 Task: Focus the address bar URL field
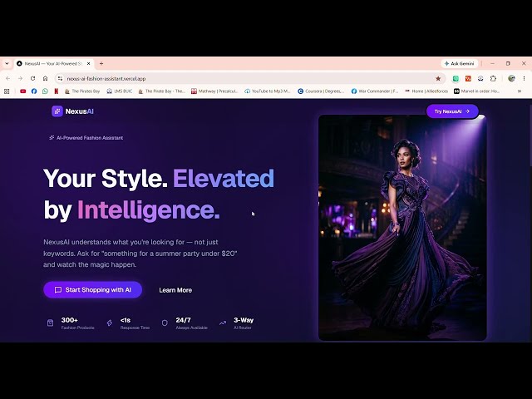coord(249,78)
